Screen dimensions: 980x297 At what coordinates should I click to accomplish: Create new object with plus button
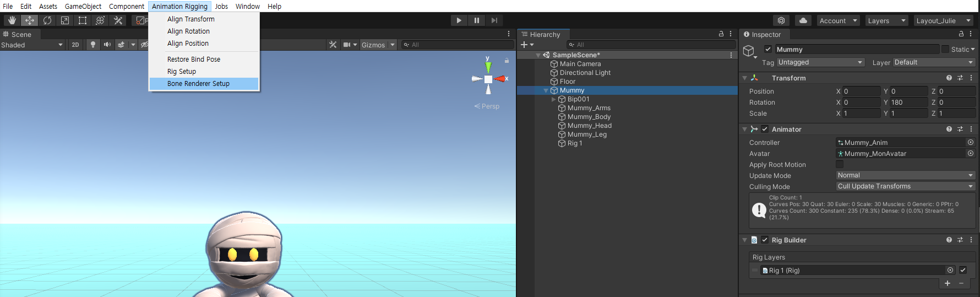(x=524, y=45)
